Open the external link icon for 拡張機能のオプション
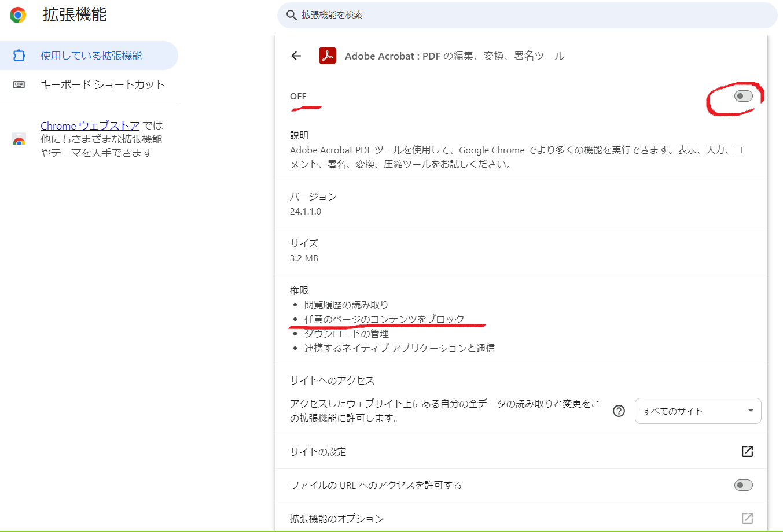The height and width of the screenshot is (532, 783). (747, 518)
